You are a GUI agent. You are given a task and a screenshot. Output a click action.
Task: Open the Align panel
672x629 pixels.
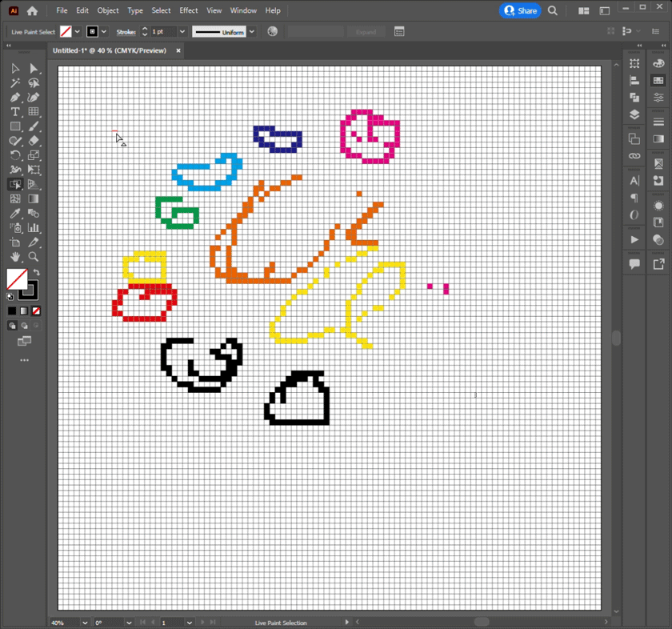pyautogui.click(x=634, y=81)
